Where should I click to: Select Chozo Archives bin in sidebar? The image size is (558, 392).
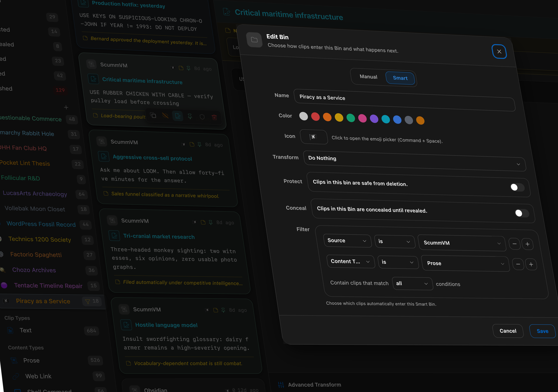point(34,270)
